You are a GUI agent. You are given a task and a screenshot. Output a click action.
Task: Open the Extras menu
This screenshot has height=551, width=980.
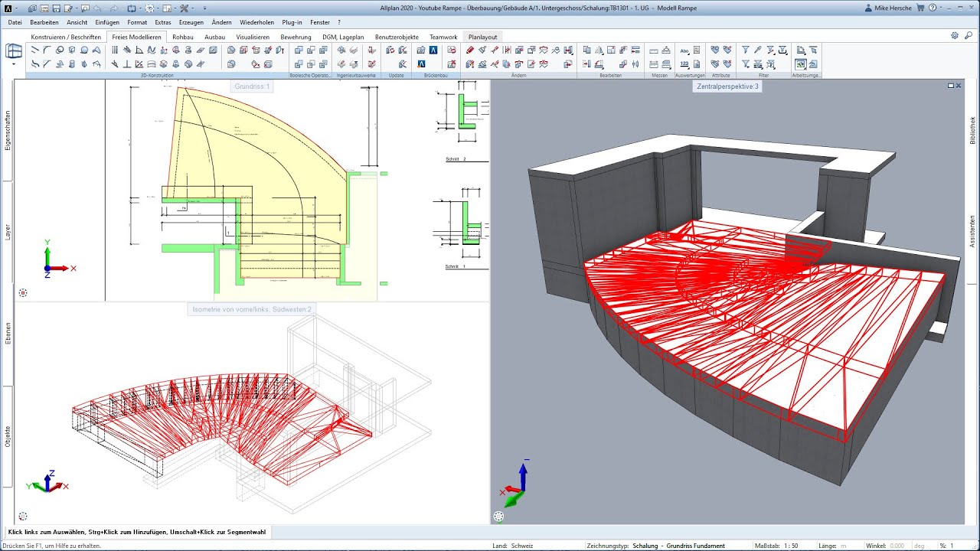click(162, 22)
